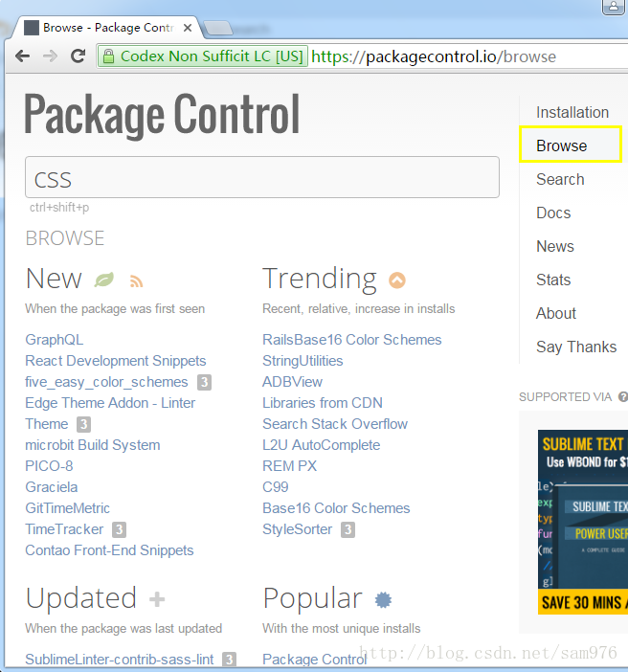This screenshot has width=628, height=672.
Task: Open the StringUtilities package link
Action: point(303,361)
